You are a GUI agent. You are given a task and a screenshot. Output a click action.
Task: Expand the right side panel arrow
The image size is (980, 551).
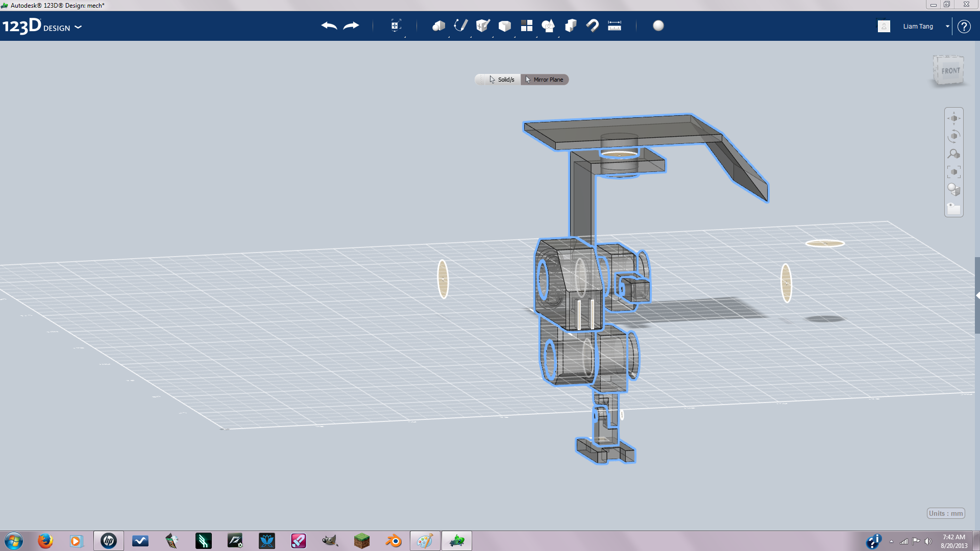point(977,295)
